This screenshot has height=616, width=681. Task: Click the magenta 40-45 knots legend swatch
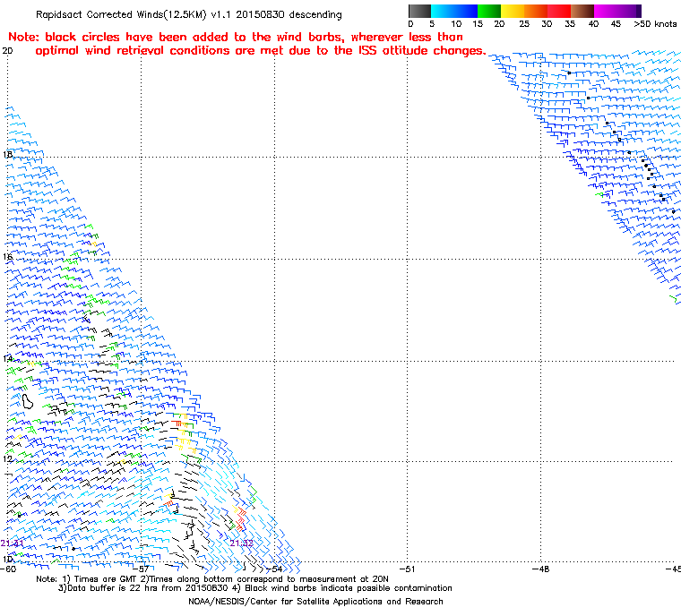point(606,11)
